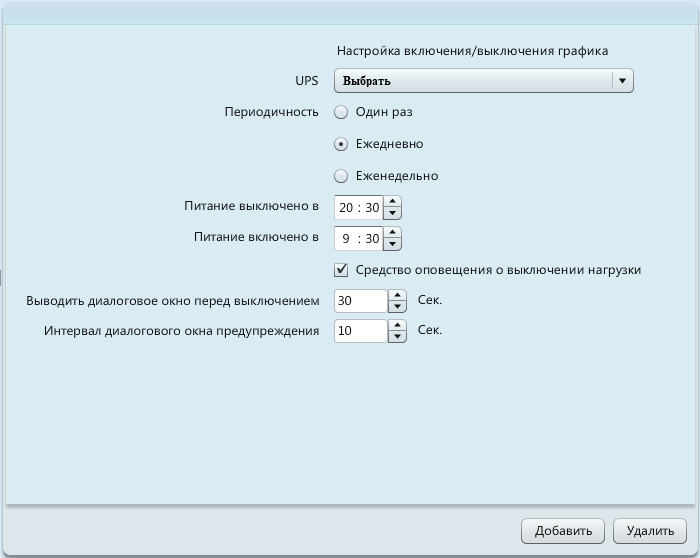Select the 'Один раз' radio option
The width and height of the screenshot is (700, 558).
point(341,112)
